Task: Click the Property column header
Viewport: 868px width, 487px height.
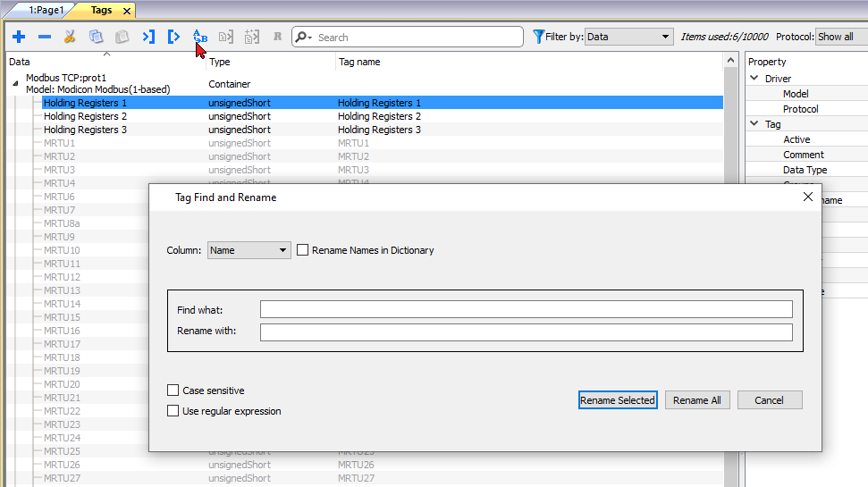Action: 767,62
